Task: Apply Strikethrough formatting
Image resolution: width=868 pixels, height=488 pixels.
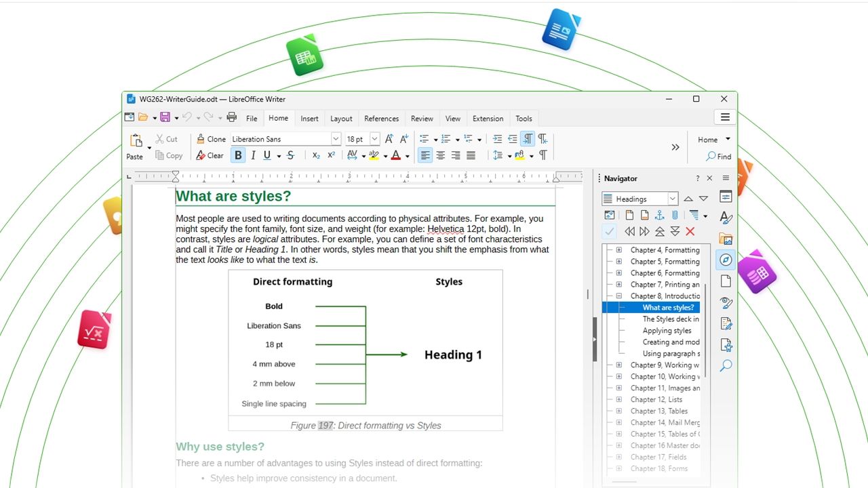Action: pos(290,155)
